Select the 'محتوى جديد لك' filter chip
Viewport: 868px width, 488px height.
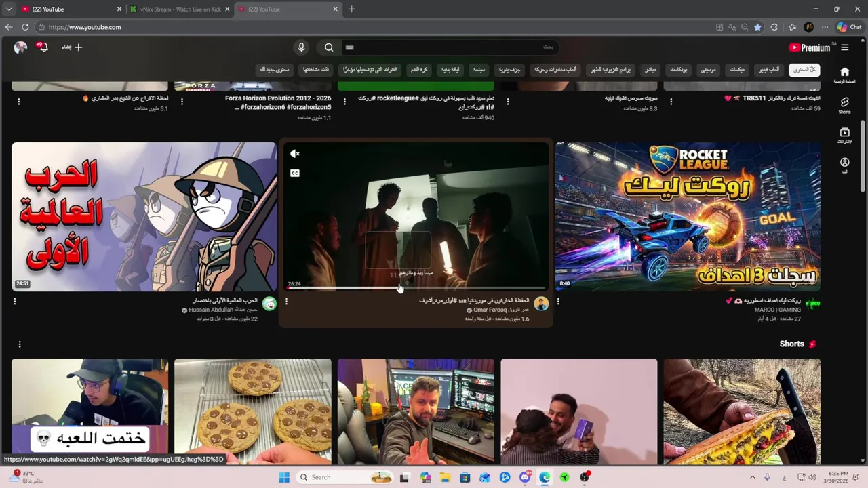coord(275,70)
